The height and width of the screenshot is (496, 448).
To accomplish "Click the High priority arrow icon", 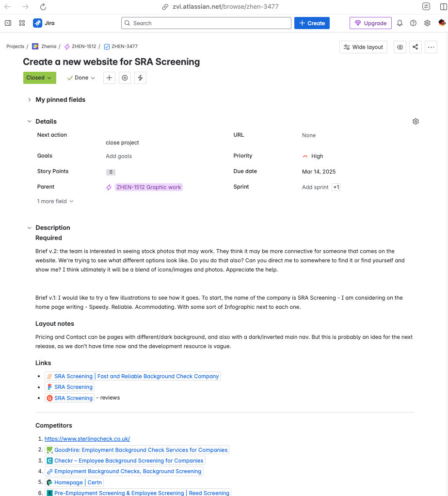I will coord(305,156).
